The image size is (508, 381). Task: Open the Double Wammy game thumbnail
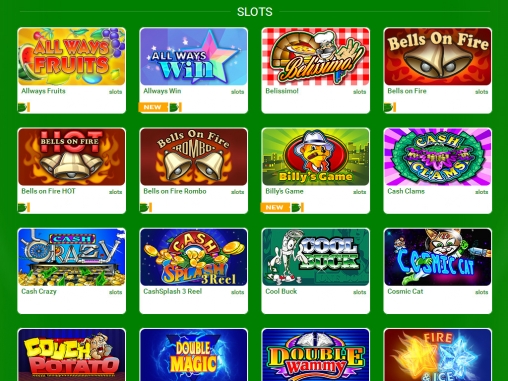click(316, 355)
